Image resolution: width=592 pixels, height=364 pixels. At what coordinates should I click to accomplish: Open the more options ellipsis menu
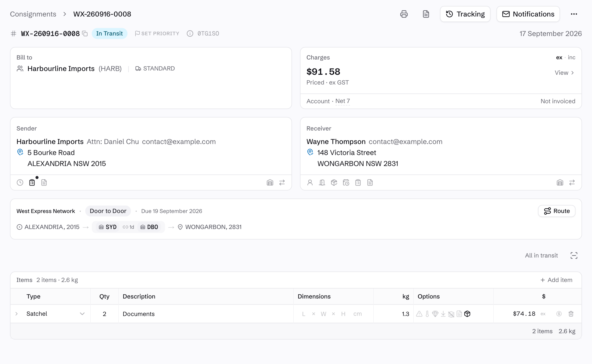[574, 14]
